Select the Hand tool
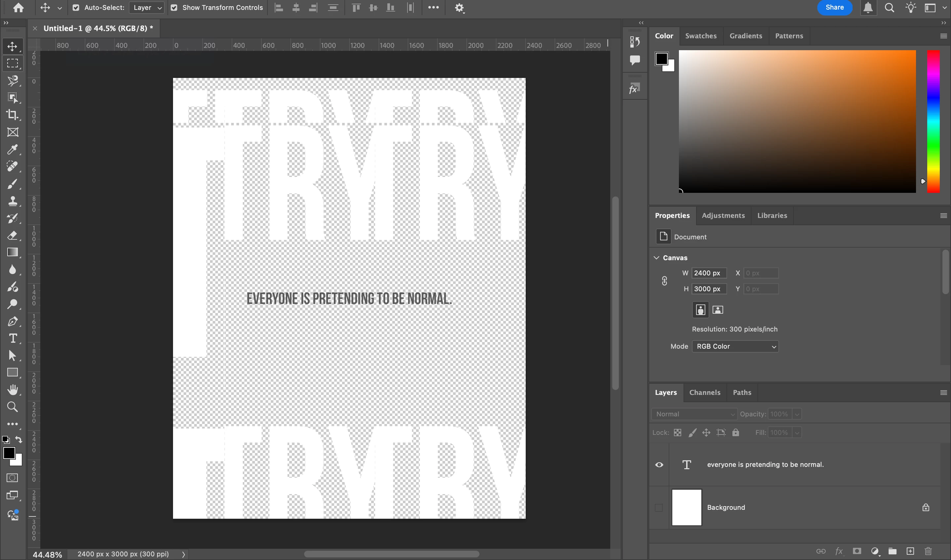This screenshot has height=560, width=951. point(13,389)
